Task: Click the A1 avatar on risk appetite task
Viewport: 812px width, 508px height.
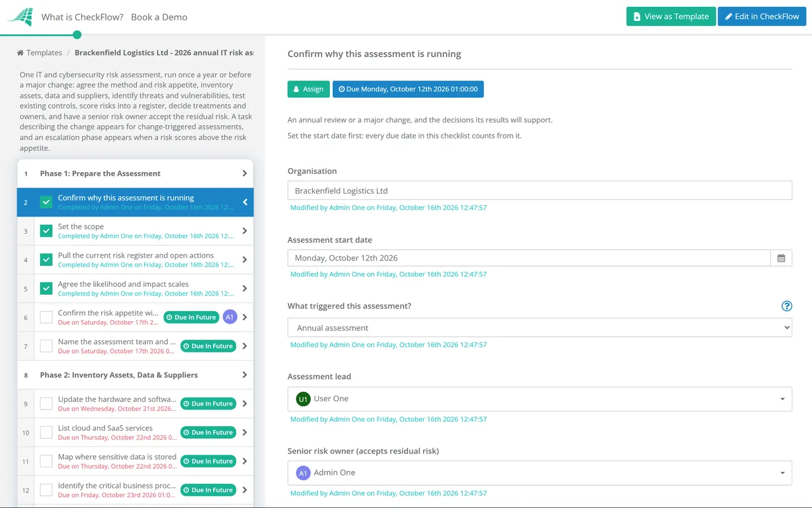Action: pos(230,317)
